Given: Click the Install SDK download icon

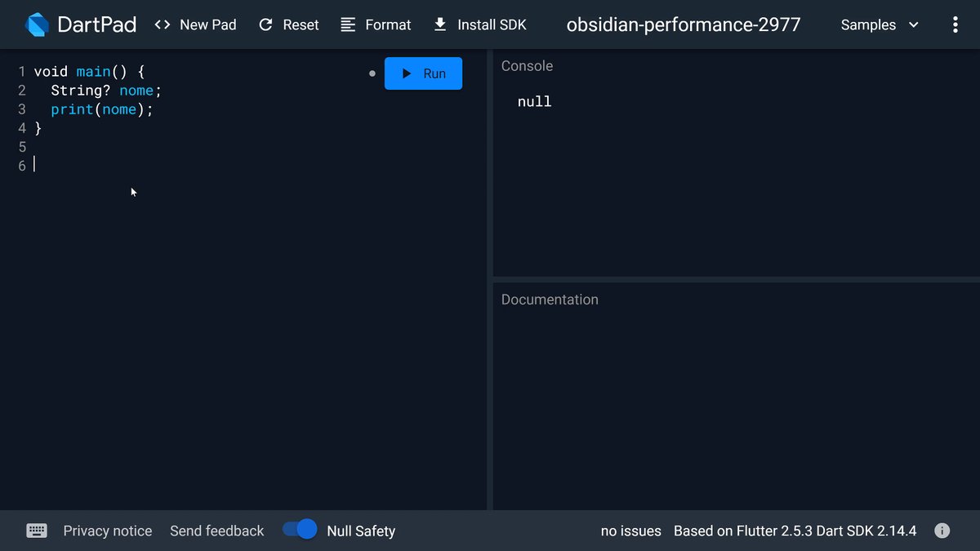Looking at the screenshot, I should [x=440, y=24].
